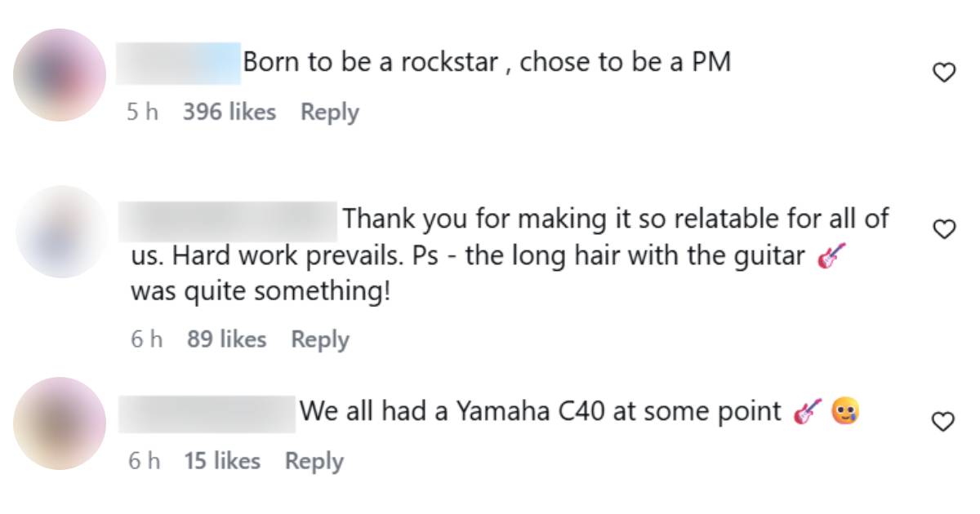980x514 pixels.
Task: Reply to the "Born to be a rockstar" comment
Action: 329,113
